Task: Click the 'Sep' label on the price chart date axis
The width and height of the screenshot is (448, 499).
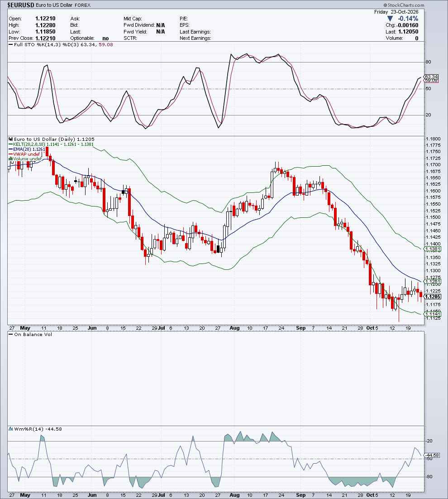Action: [301, 328]
